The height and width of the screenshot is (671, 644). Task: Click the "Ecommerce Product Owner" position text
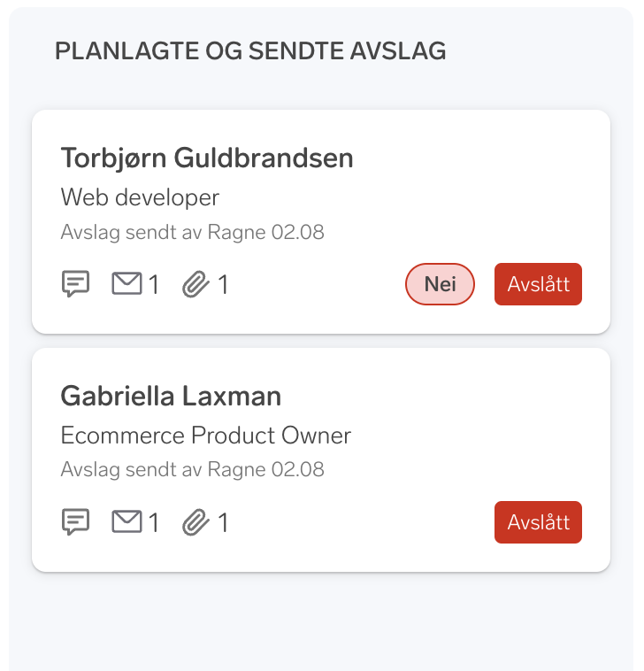(x=206, y=436)
